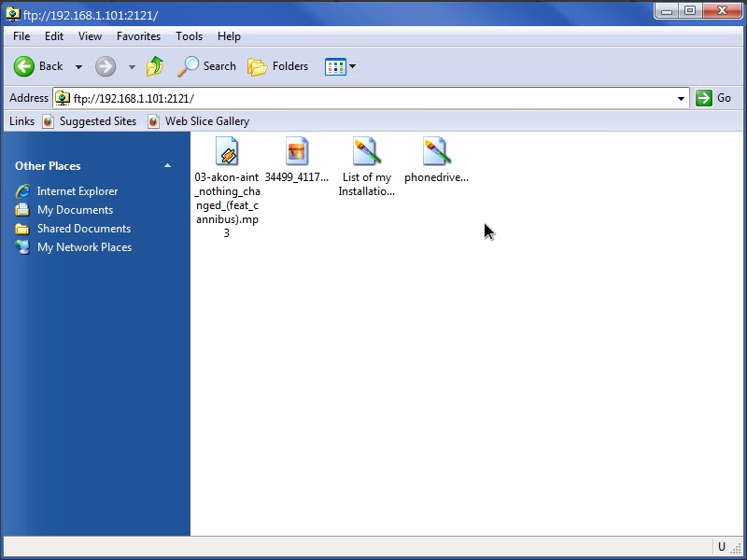Click the Views grid icon
Image resolution: width=747 pixels, height=560 pixels.
335,66
